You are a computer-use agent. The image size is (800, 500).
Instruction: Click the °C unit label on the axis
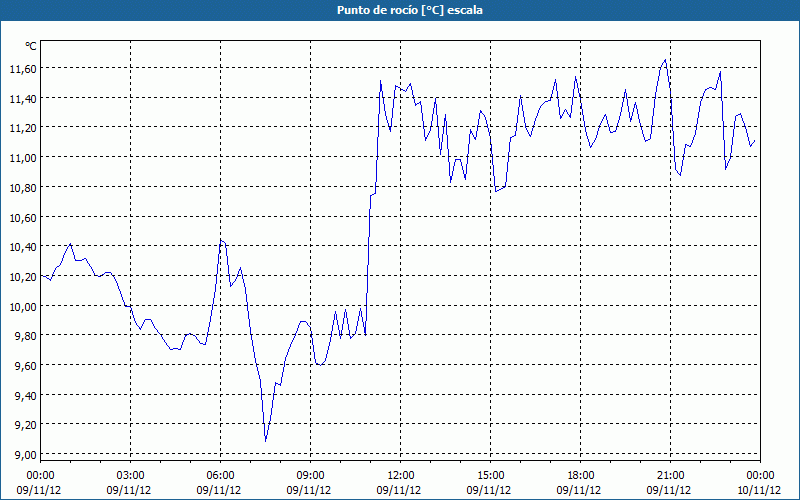coord(31,46)
